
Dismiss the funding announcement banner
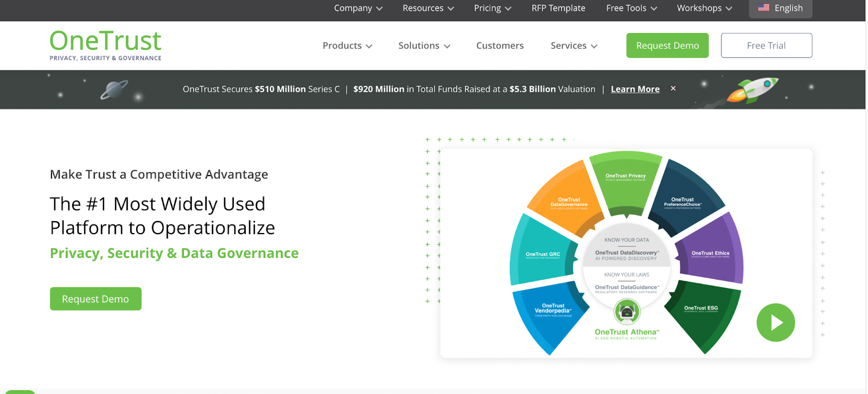pyautogui.click(x=673, y=88)
